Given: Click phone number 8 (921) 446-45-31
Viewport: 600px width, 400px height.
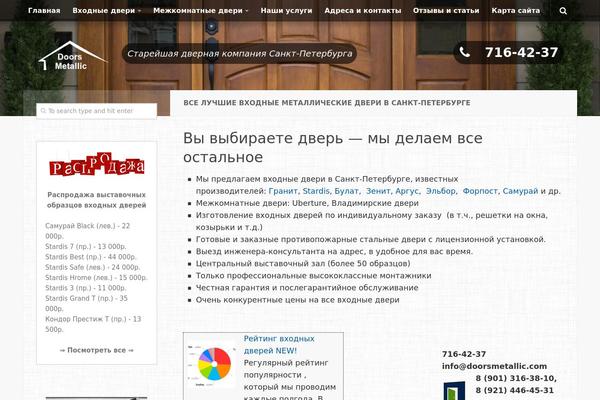Looking at the screenshot, I should (515, 390).
